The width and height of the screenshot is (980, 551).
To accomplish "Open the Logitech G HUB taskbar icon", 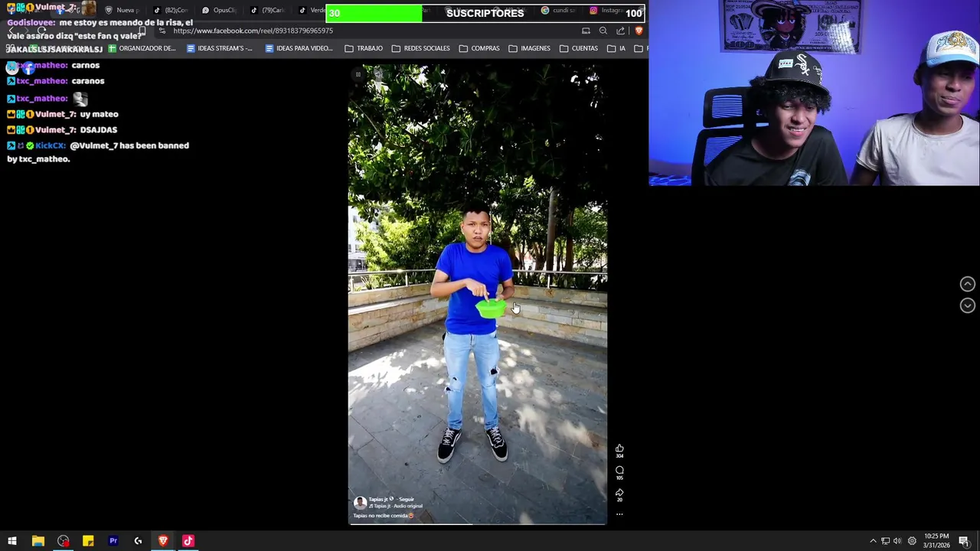I will tap(138, 541).
